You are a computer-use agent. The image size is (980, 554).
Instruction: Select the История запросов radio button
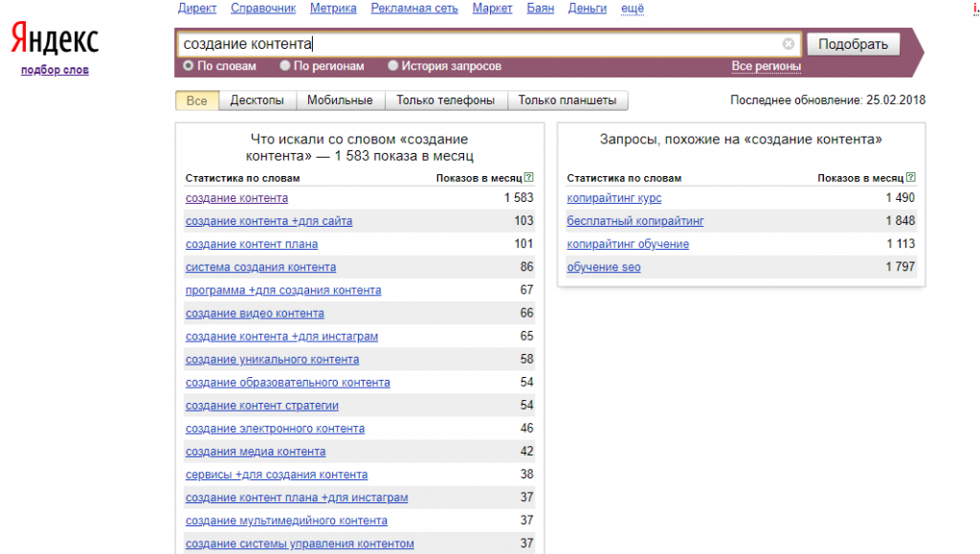click(x=393, y=66)
